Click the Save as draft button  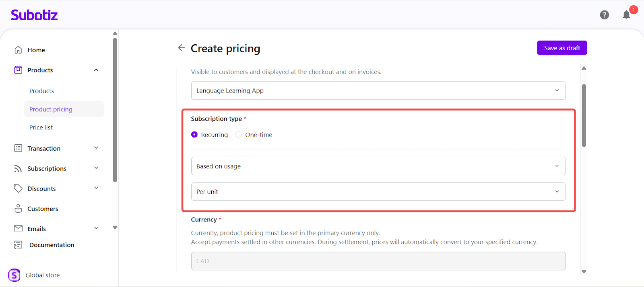point(562,48)
